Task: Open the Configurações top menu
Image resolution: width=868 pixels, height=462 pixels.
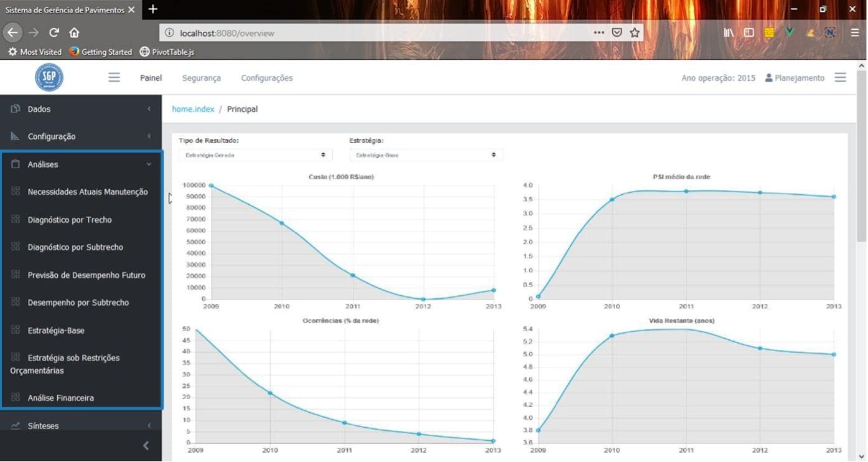Action: 266,78
